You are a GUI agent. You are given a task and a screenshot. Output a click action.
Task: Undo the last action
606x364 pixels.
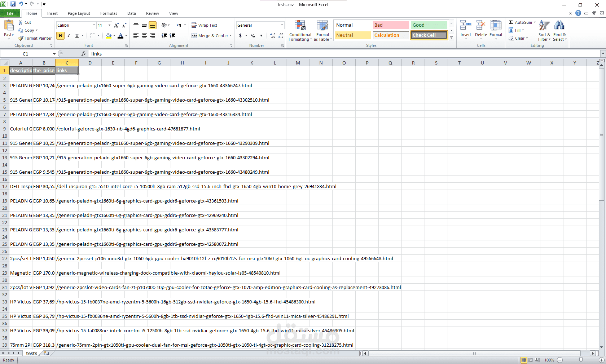click(21, 4)
